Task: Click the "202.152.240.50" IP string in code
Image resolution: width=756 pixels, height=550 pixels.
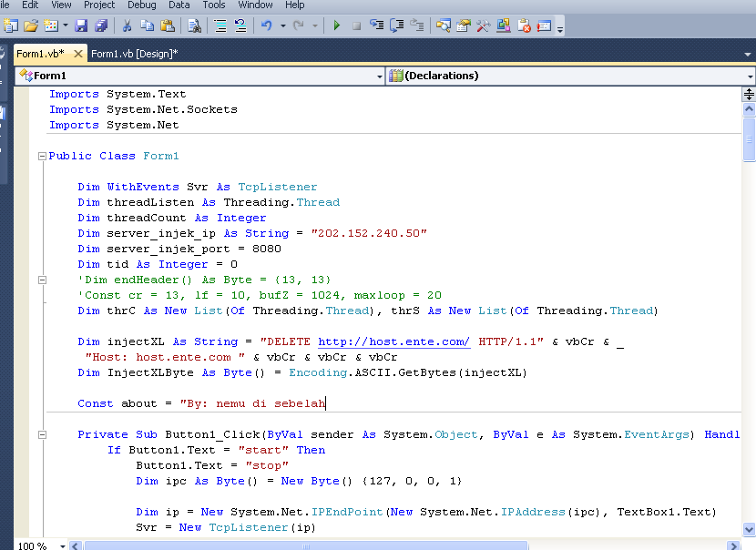Action: click(x=369, y=233)
